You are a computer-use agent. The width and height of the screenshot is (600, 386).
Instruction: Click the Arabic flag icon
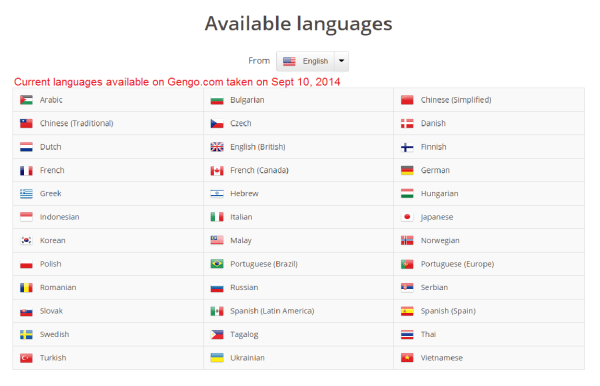point(26,100)
